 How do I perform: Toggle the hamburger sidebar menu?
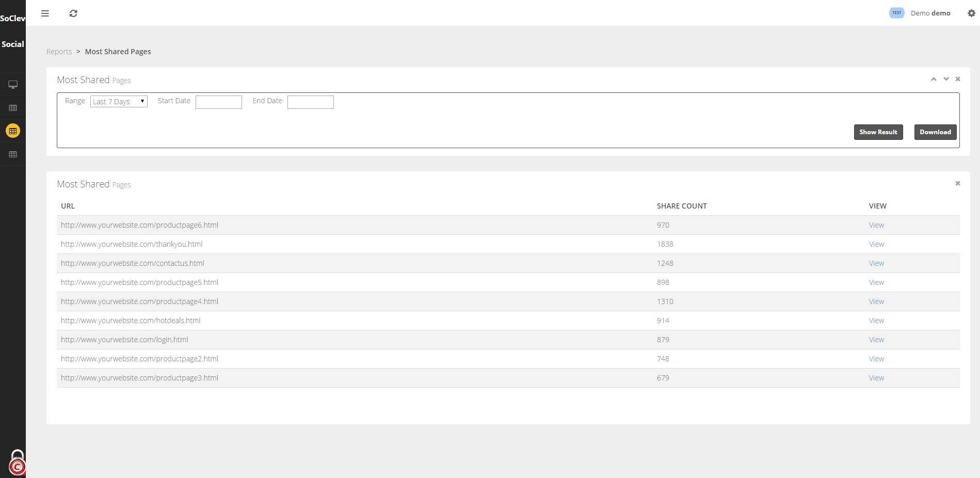click(x=45, y=13)
